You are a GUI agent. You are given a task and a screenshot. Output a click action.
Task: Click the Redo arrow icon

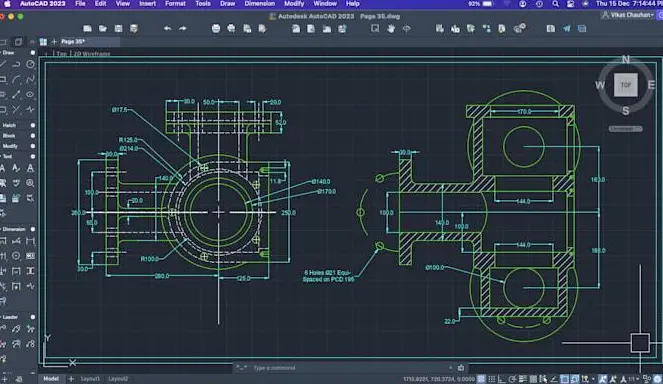(x=183, y=29)
